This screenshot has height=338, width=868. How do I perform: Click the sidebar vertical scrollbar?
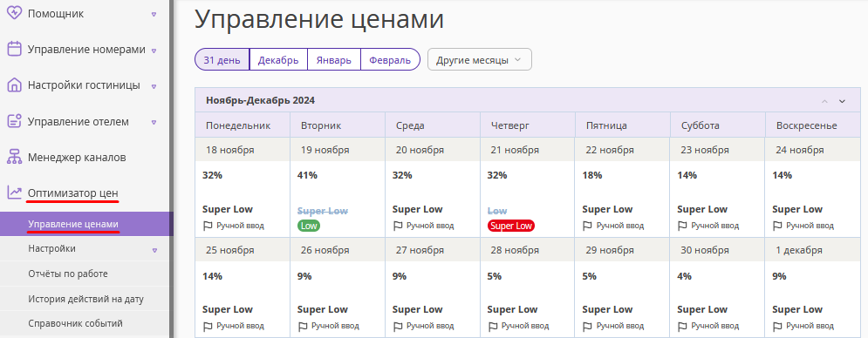[172, 169]
